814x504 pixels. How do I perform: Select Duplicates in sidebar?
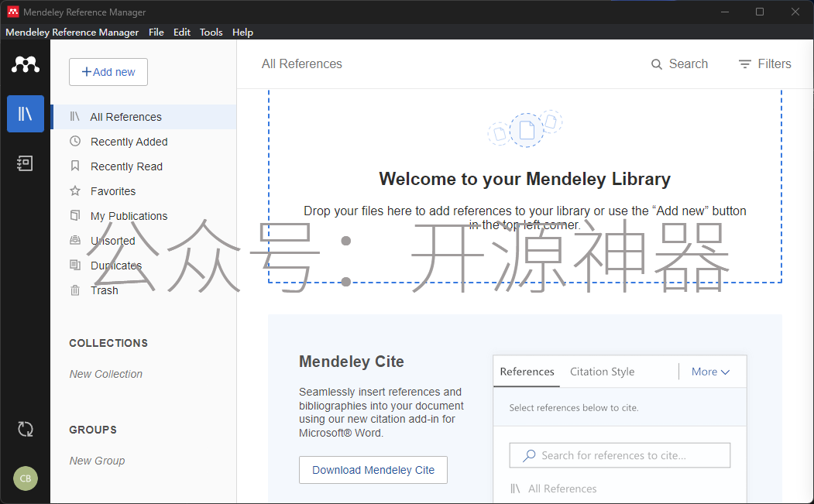pyautogui.click(x=144, y=266)
